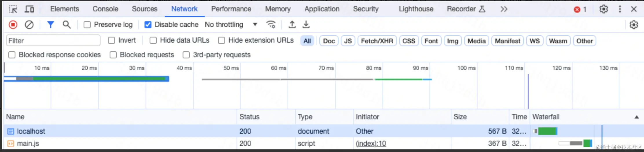Expand more DevTools tabs chevron
This screenshot has height=152, width=644.
504,9
